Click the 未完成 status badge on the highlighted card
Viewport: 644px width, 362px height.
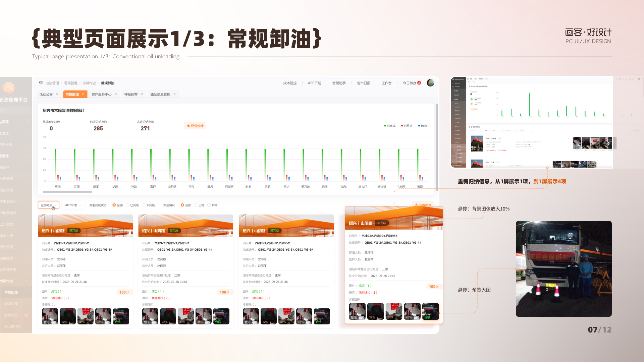coord(382,223)
